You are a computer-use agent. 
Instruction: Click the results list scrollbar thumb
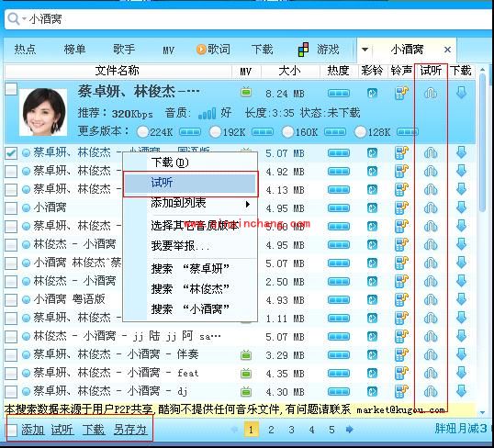tap(483, 141)
